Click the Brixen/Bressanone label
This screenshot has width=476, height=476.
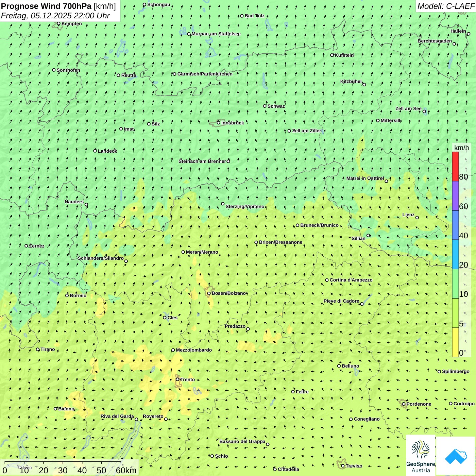click(x=280, y=242)
